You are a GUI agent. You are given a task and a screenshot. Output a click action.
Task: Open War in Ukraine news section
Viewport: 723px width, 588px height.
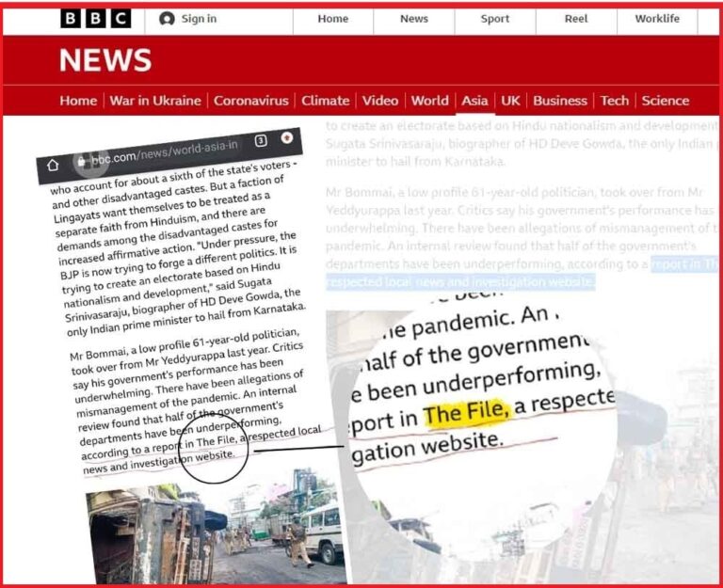[155, 101]
